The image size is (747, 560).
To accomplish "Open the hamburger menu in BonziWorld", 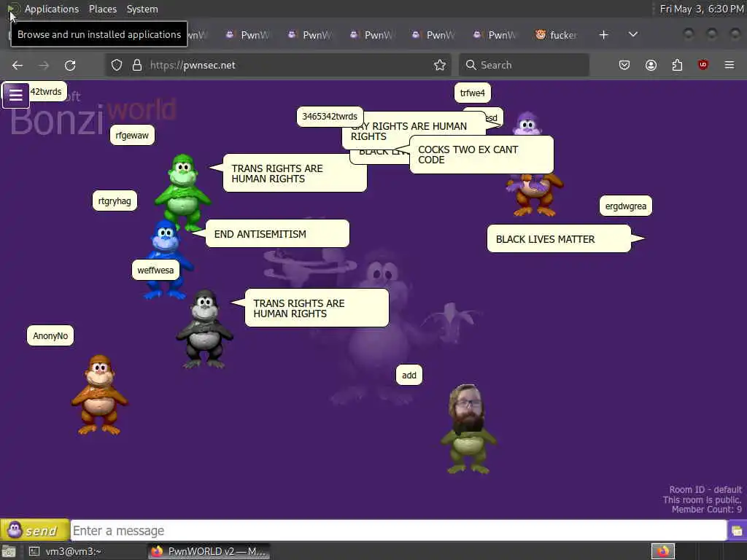I will (x=16, y=95).
